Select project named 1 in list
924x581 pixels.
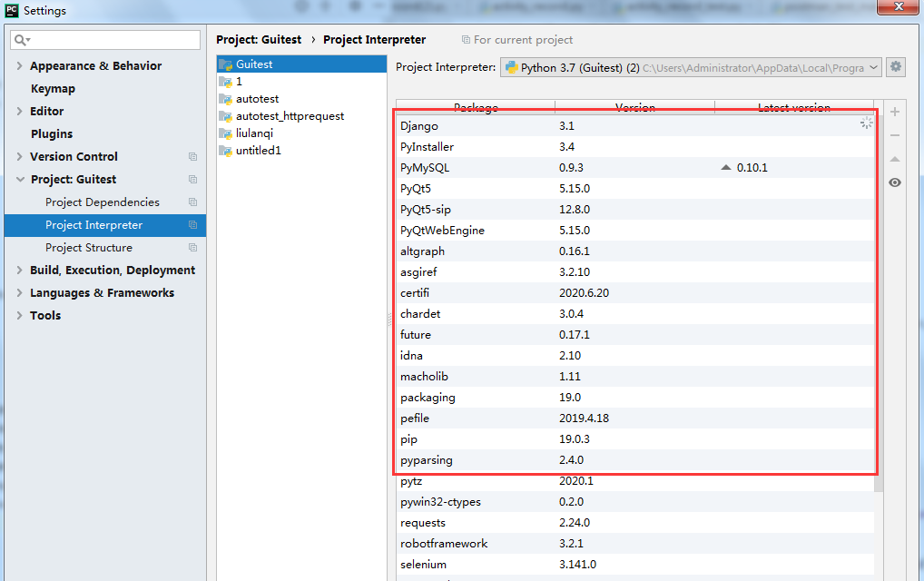click(301, 82)
